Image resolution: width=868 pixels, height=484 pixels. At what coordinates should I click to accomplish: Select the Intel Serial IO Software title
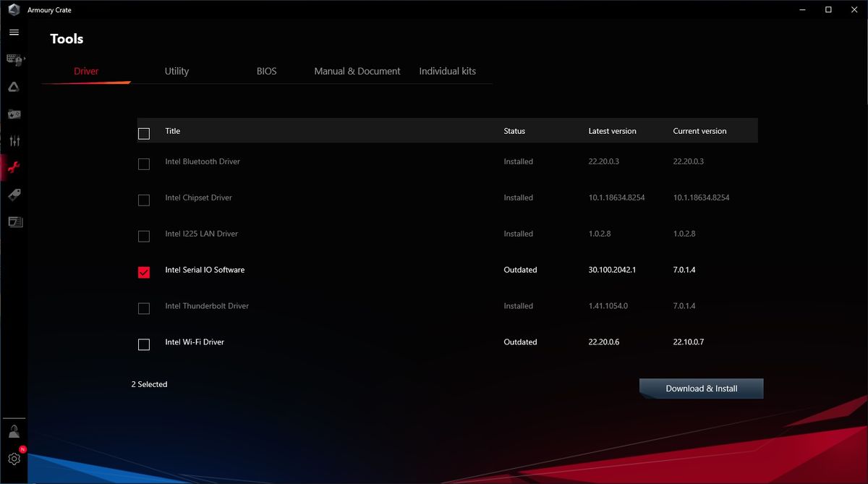click(205, 270)
